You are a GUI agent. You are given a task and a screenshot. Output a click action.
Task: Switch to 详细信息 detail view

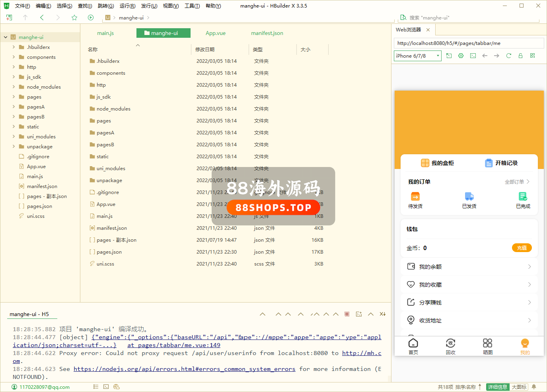coord(497,387)
